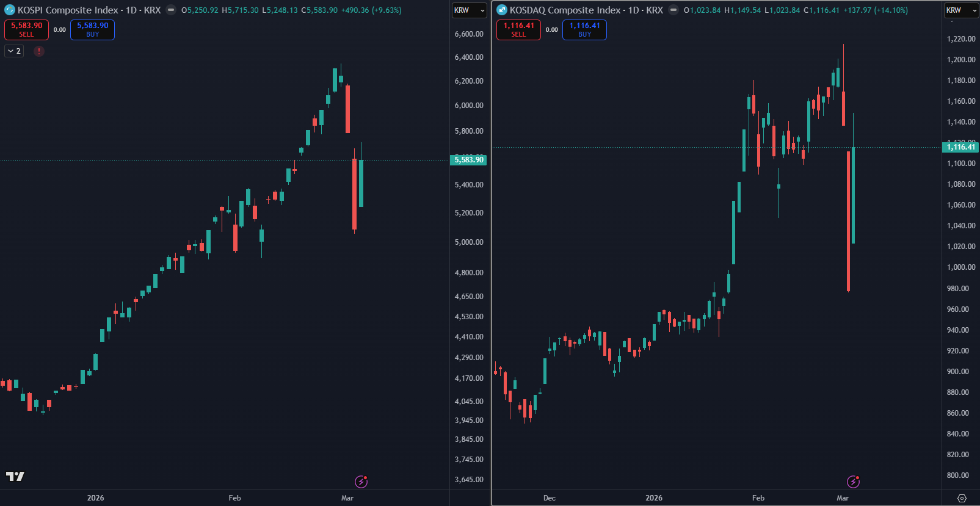
Task: Click the KOSDAQ market status dash icon
Action: point(673,10)
